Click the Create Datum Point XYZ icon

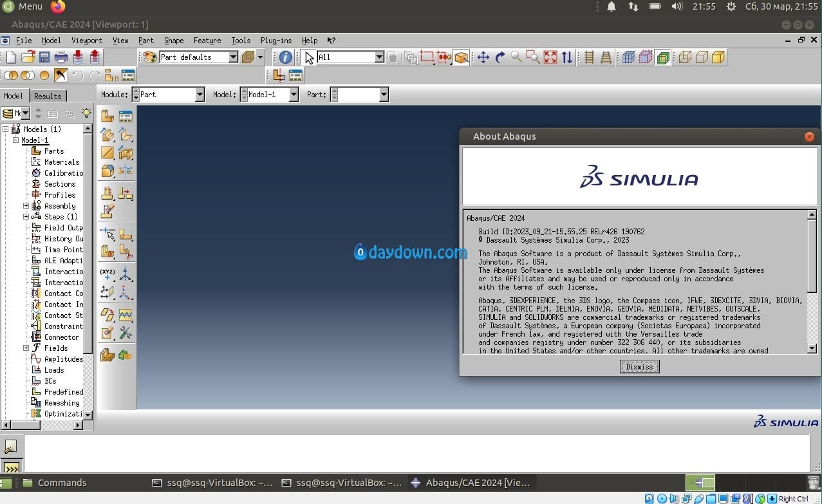pyautogui.click(x=107, y=275)
